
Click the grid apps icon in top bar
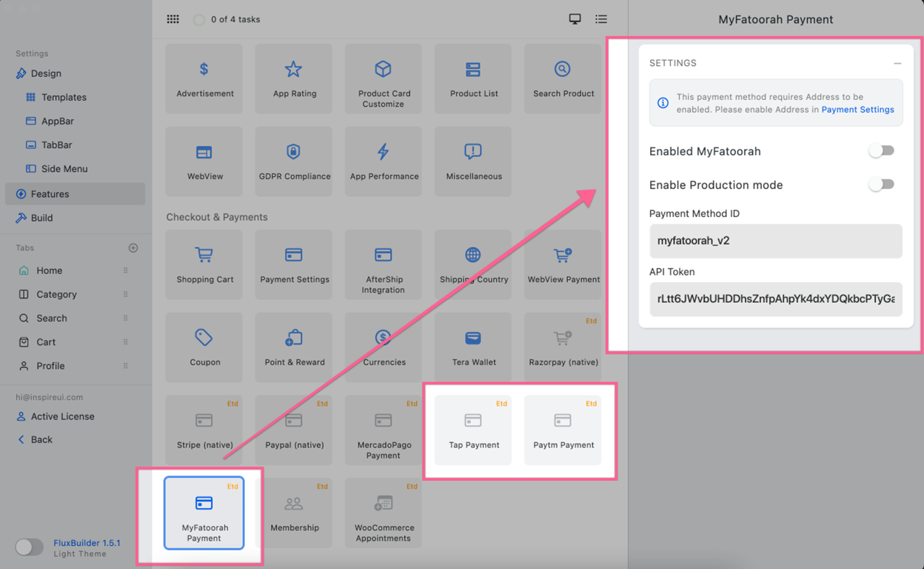173,19
